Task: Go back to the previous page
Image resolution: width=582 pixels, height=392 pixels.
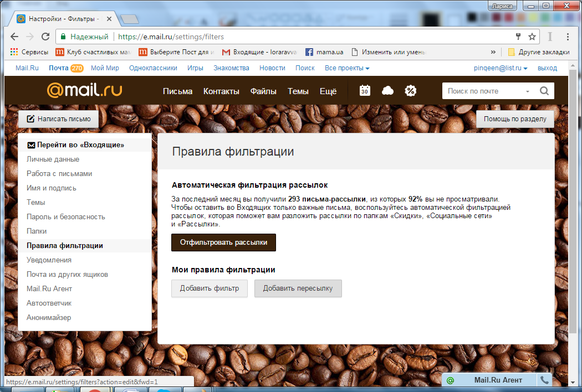Action: 14,37
